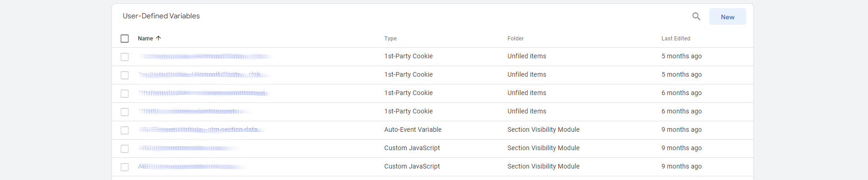This screenshot has width=868, height=180.
Task: Click the Name column header label
Action: click(x=145, y=39)
